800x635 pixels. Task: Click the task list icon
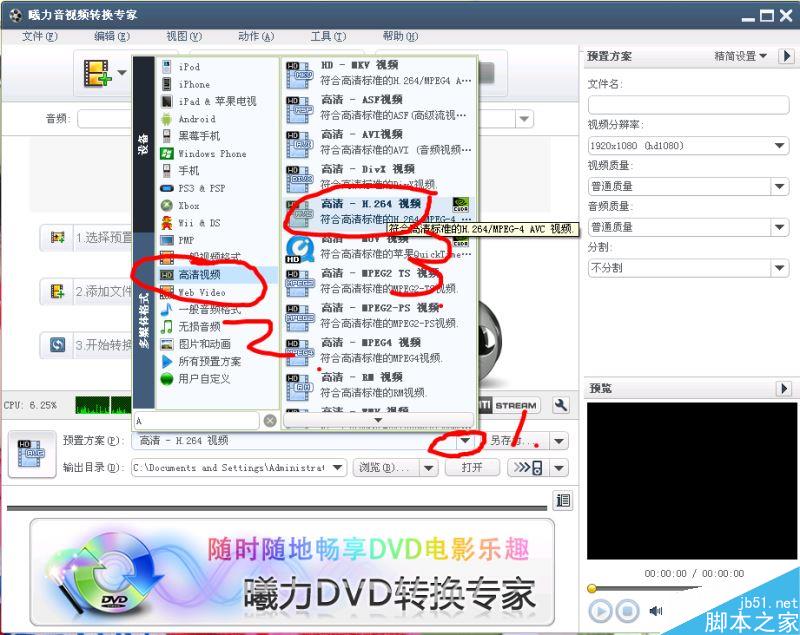563,500
